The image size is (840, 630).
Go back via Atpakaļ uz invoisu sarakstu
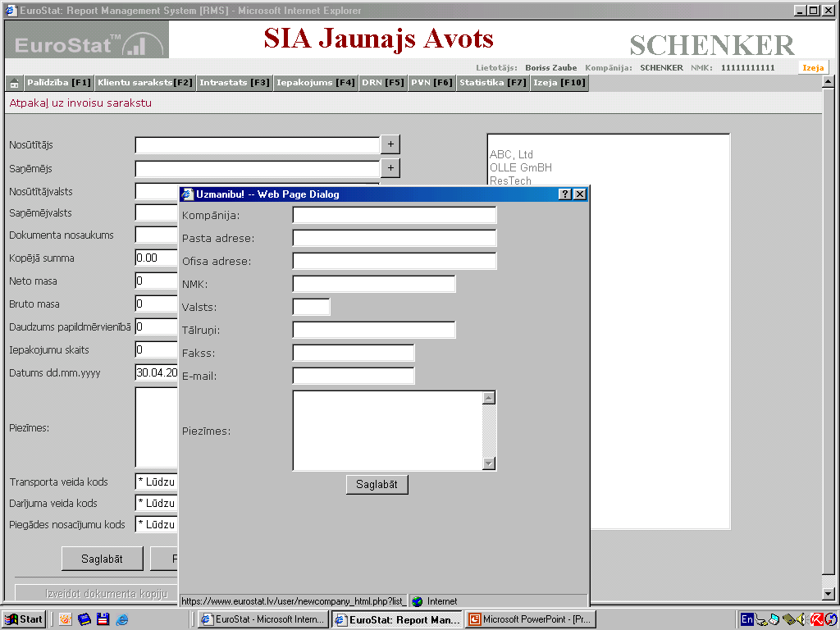click(80, 103)
